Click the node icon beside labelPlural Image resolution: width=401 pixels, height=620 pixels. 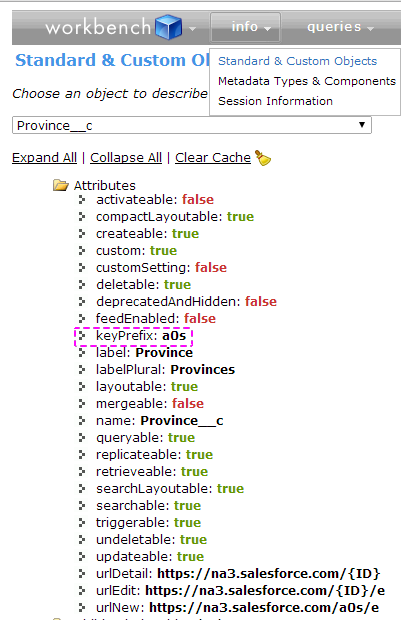click(82, 370)
